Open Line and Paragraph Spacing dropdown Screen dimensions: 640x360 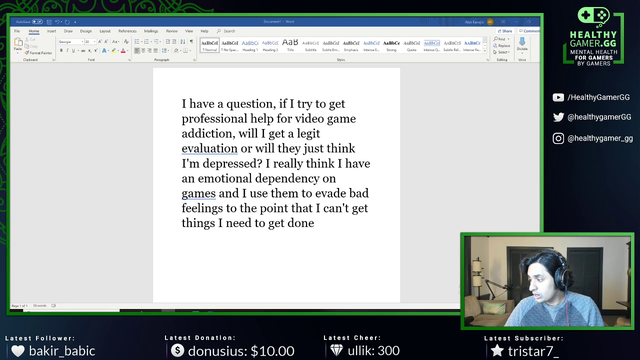click(x=165, y=51)
